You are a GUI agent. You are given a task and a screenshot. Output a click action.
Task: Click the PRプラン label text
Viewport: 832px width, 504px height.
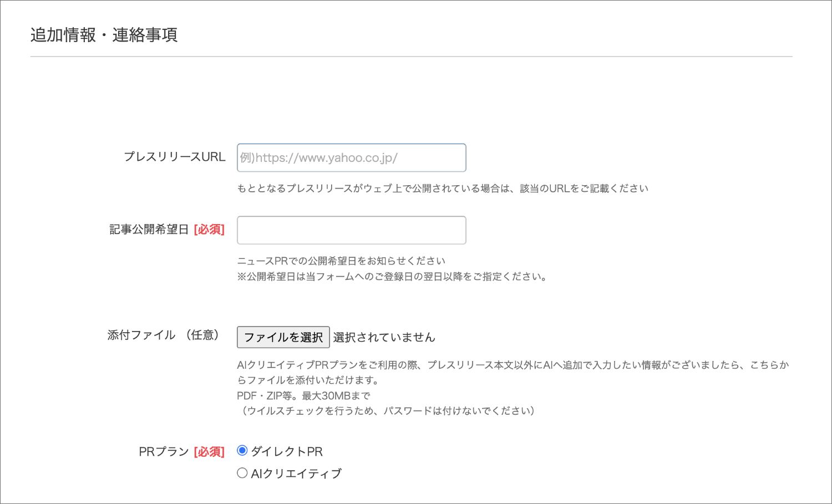pos(164,452)
